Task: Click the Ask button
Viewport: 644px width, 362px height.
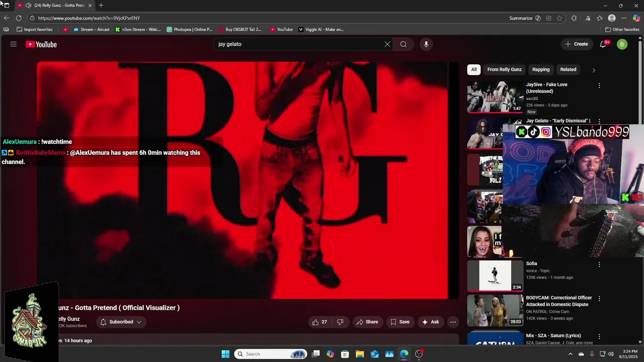Action: (430, 322)
